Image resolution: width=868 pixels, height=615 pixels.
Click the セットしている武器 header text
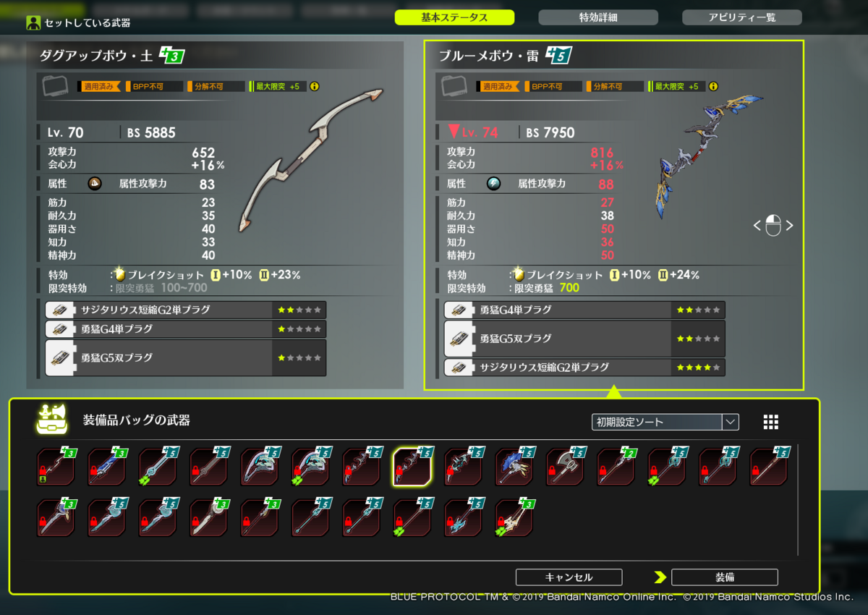88,23
